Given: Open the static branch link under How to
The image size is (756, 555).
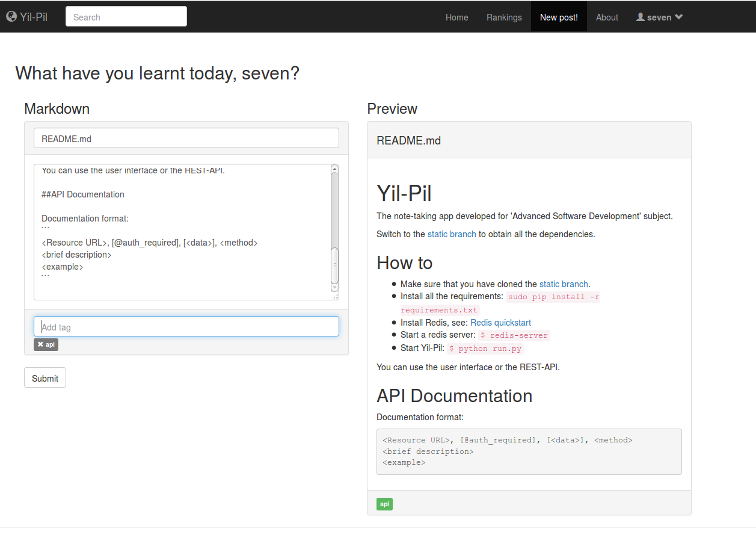Looking at the screenshot, I should (564, 284).
